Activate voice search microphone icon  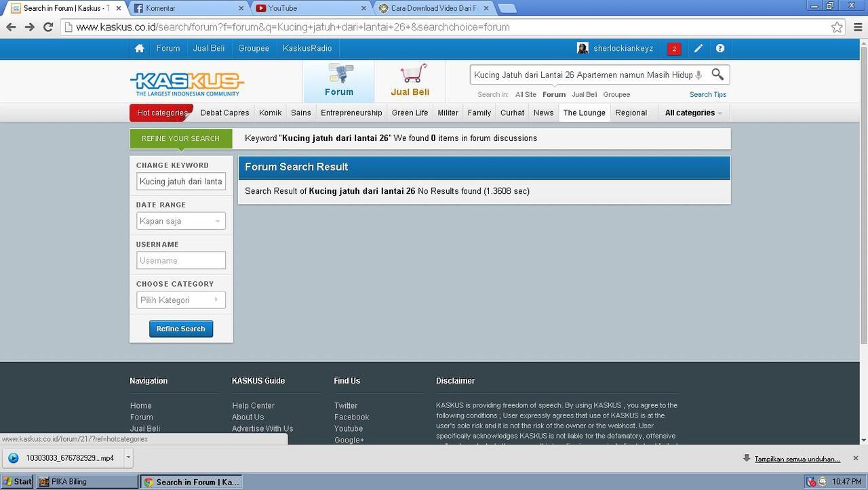(x=699, y=75)
